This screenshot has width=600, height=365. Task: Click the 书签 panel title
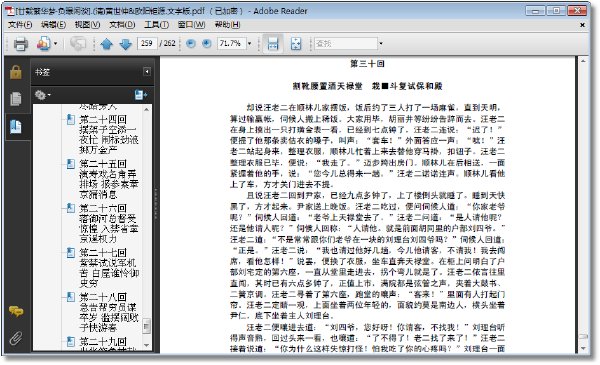pyautogui.click(x=42, y=72)
